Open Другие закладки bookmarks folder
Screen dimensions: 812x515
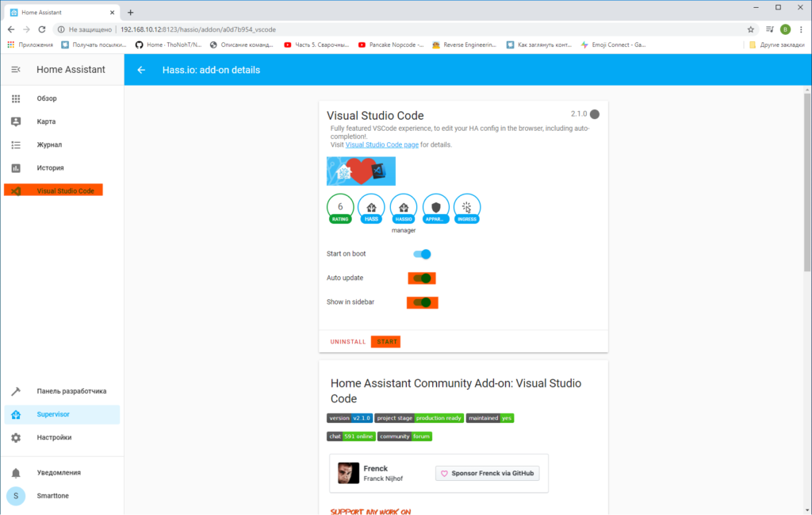coord(777,44)
